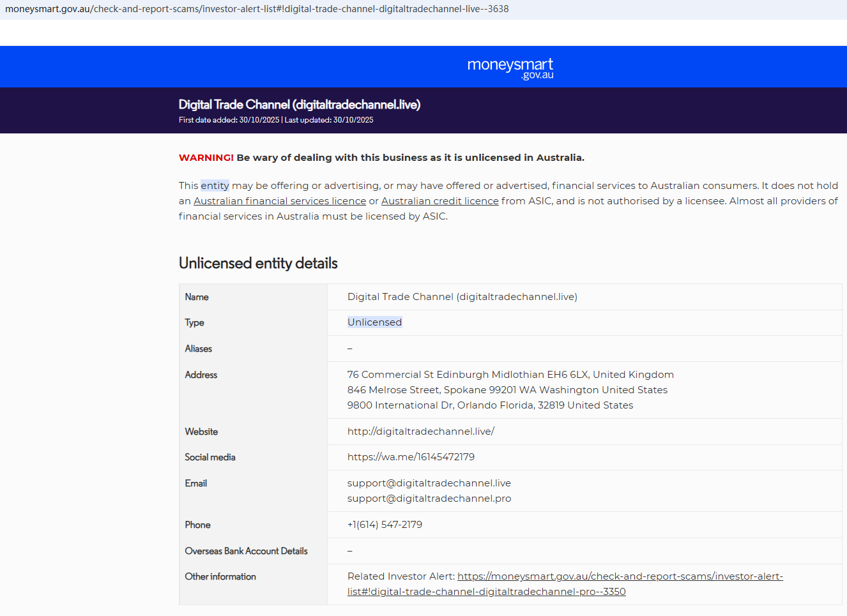Click the Name row label
The height and width of the screenshot is (616, 847).
tap(197, 297)
